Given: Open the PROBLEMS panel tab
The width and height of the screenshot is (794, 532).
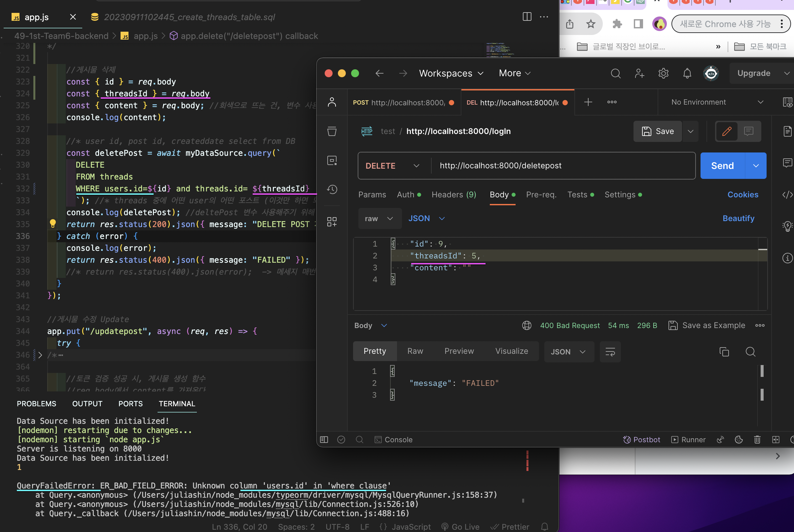Looking at the screenshot, I should point(36,404).
